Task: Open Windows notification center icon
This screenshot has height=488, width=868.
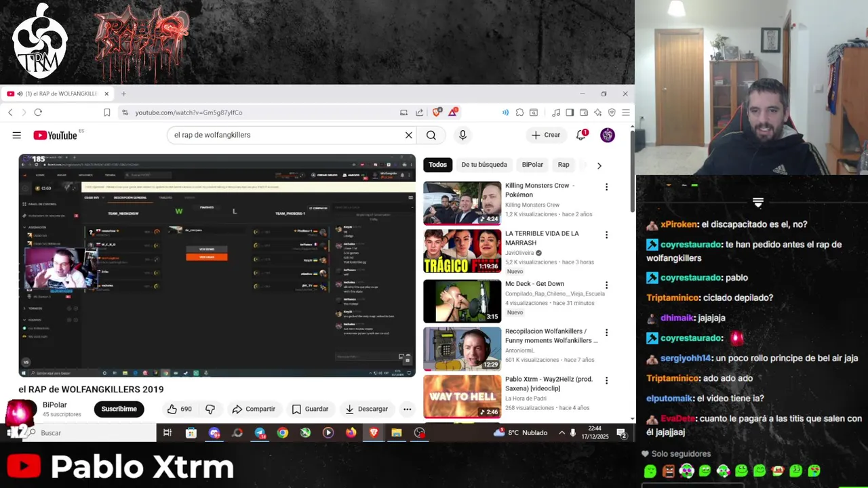Action: tap(622, 433)
